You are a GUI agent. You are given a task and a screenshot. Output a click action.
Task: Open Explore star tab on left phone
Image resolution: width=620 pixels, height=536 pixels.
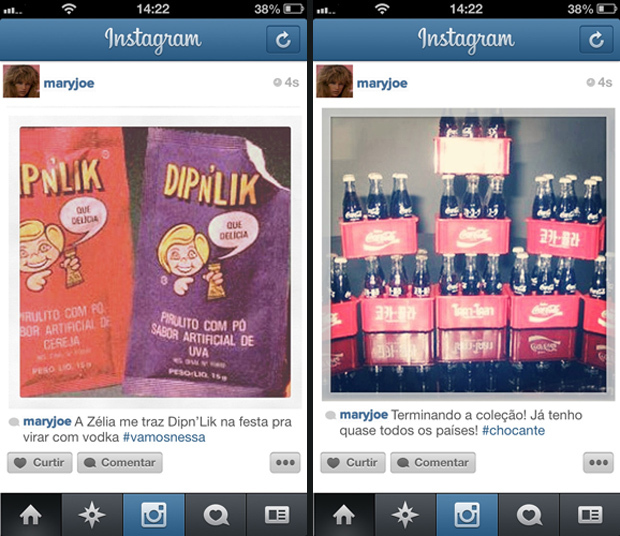(92, 515)
